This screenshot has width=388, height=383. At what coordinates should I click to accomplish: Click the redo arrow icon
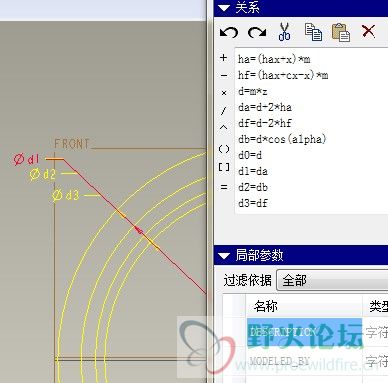tap(257, 32)
